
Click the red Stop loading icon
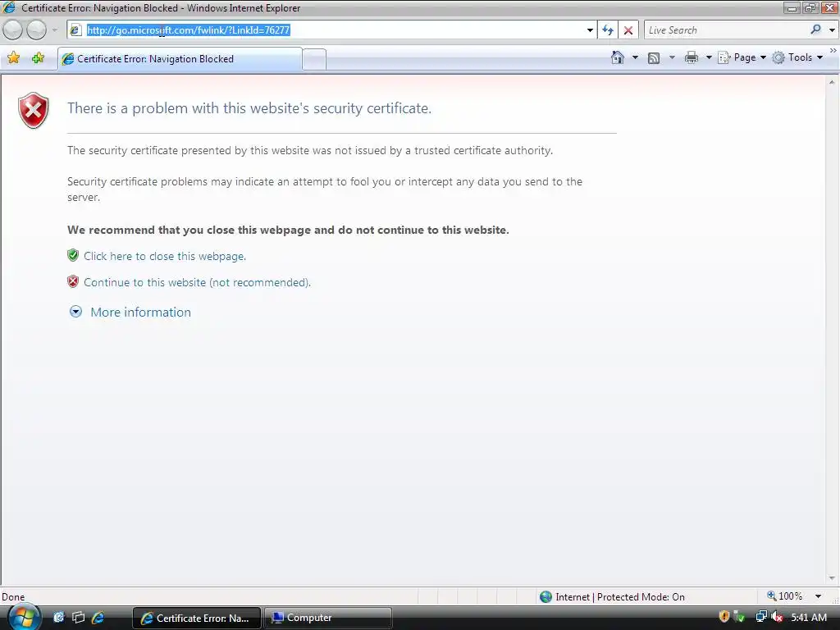pos(628,30)
